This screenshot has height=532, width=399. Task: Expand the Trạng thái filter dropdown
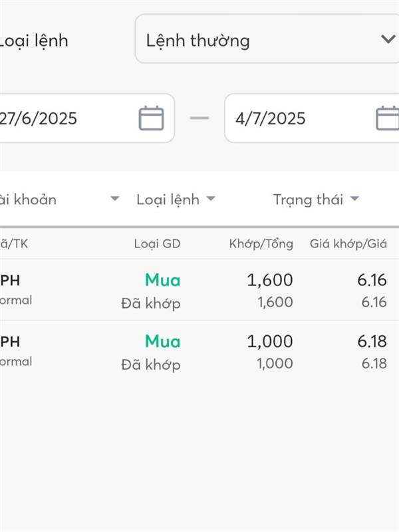(354, 199)
